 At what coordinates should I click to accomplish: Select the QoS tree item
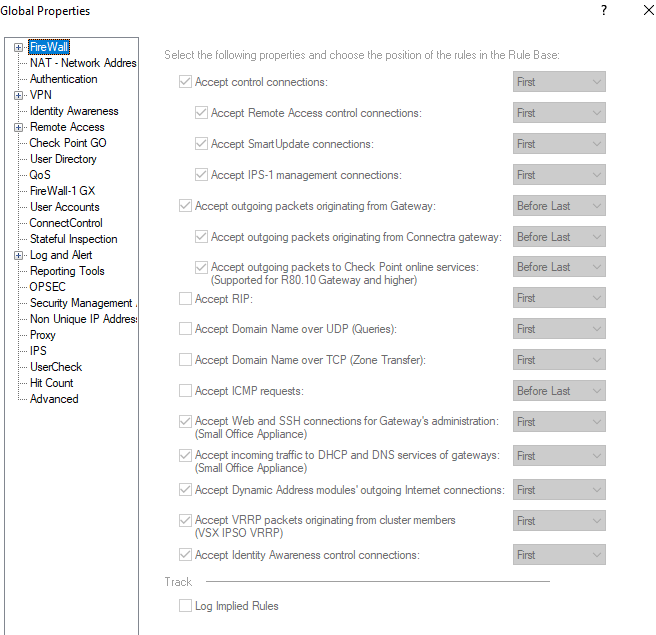40,175
